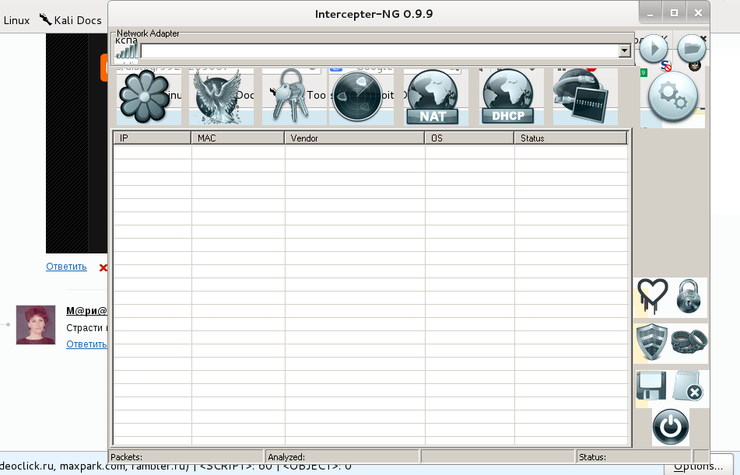Click the Ответить link below video
The width and height of the screenshot is (740, 475).
[x=66, y=267]
